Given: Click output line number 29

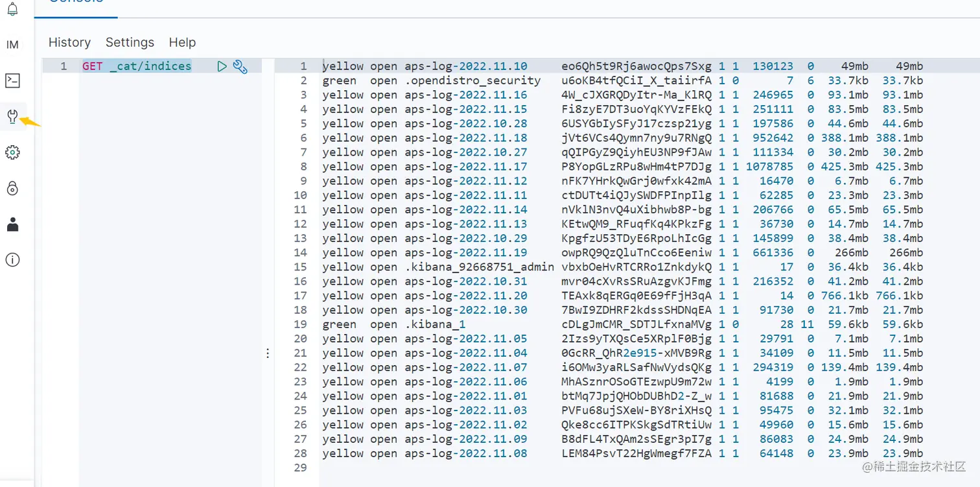Looking at the screenshot, I should [x=300, y=468].
